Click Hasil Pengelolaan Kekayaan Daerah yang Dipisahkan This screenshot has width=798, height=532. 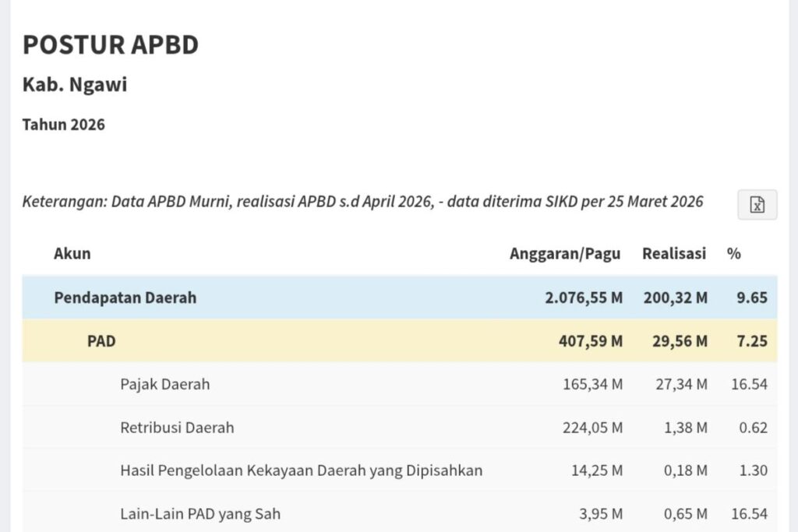[x=302, y=470]
